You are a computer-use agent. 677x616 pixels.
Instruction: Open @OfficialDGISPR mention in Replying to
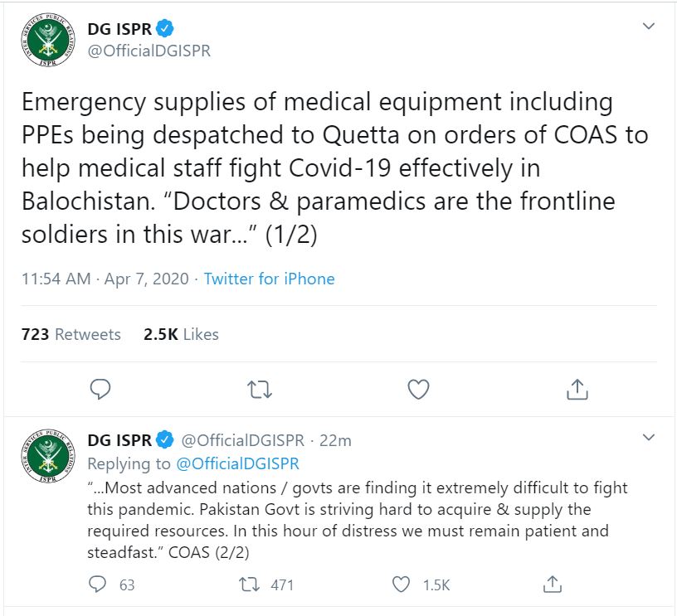click(237, 463)
